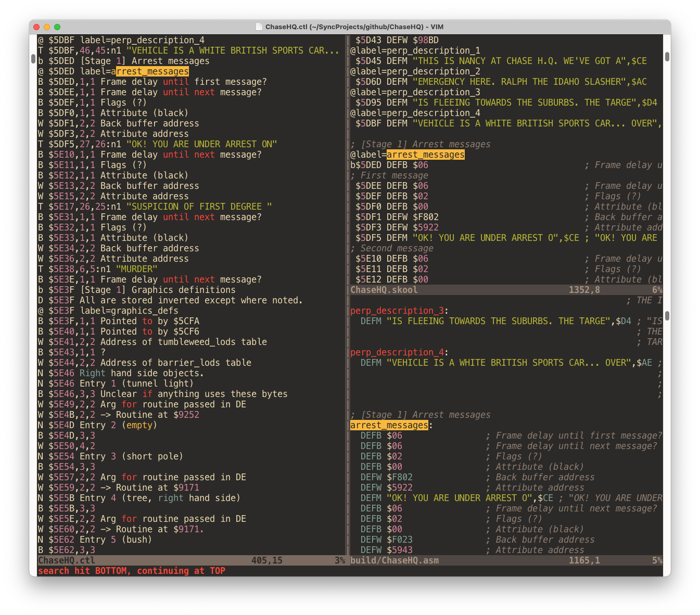Click 'EMERGENCY HERE. RALPH THE IDAHO SLASHER' line
Screen dimensions: 700x615
point(501,82)
